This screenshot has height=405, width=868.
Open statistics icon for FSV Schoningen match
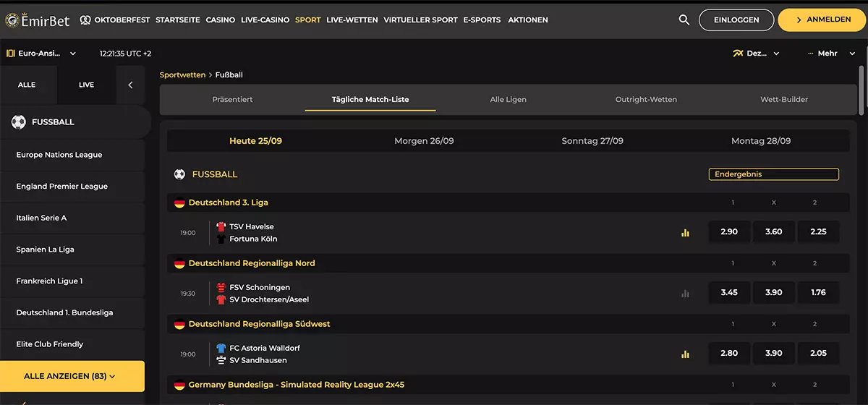685,294
